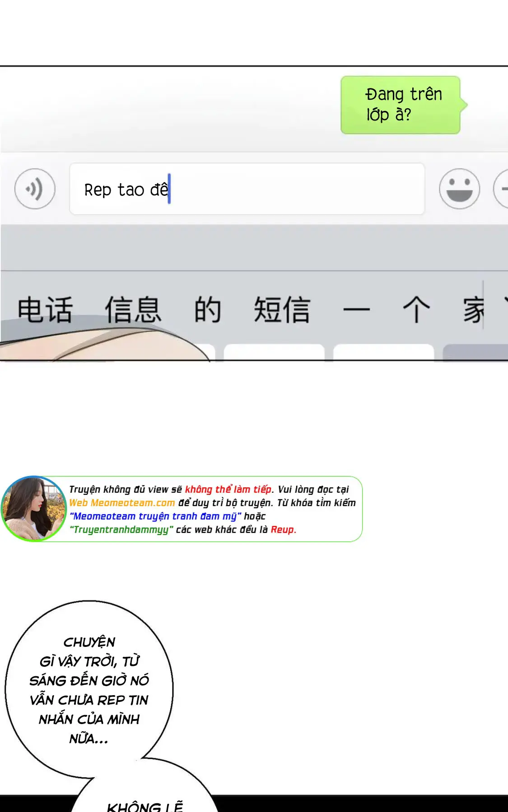Viewport: 508px width, 812px height.
Task: Open the 'Web Meomeoteam.com' link
Action: point(122,503)
